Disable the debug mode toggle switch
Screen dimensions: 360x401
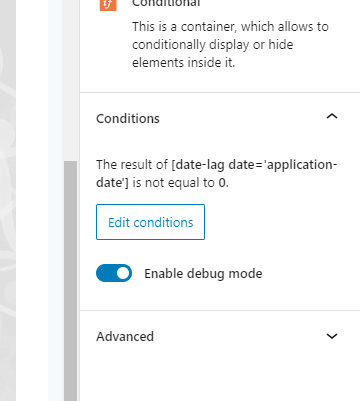(x=114, y=273)
